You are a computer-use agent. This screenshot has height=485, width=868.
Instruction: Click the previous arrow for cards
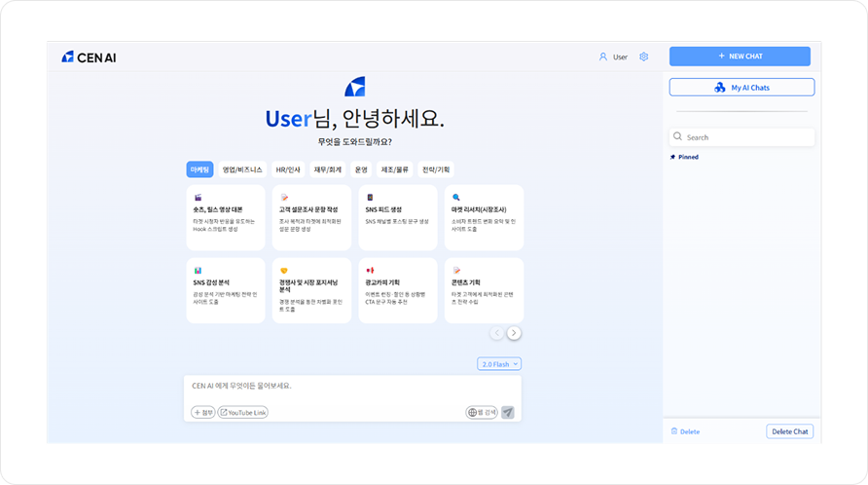pos(496,333)
